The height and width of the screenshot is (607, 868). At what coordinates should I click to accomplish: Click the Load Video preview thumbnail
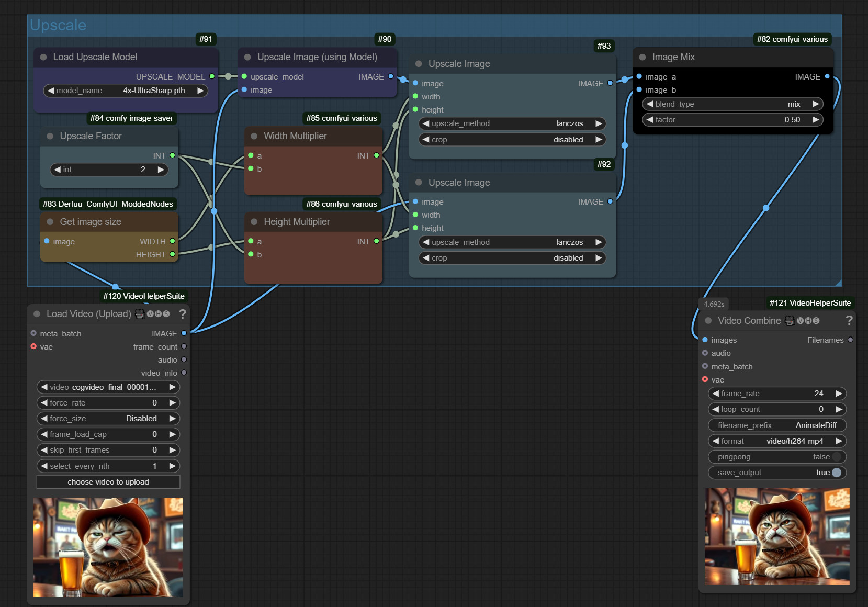tap(108, 547)
